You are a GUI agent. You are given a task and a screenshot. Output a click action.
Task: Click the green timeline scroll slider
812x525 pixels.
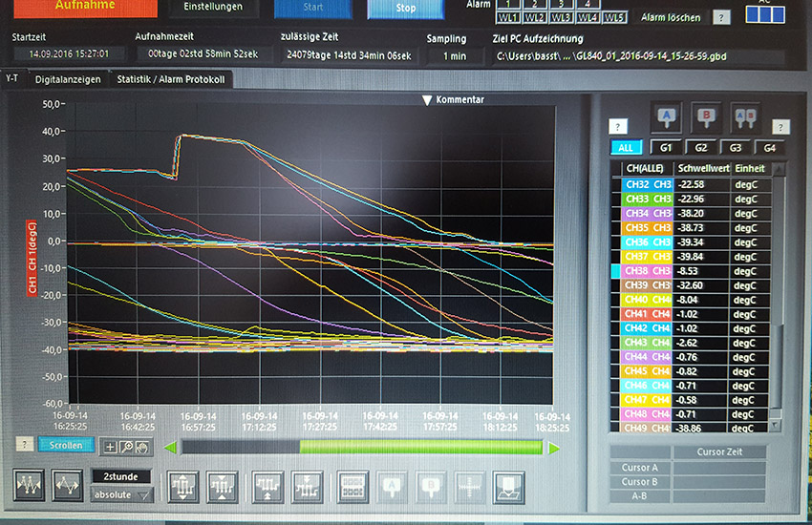[420, 447]
